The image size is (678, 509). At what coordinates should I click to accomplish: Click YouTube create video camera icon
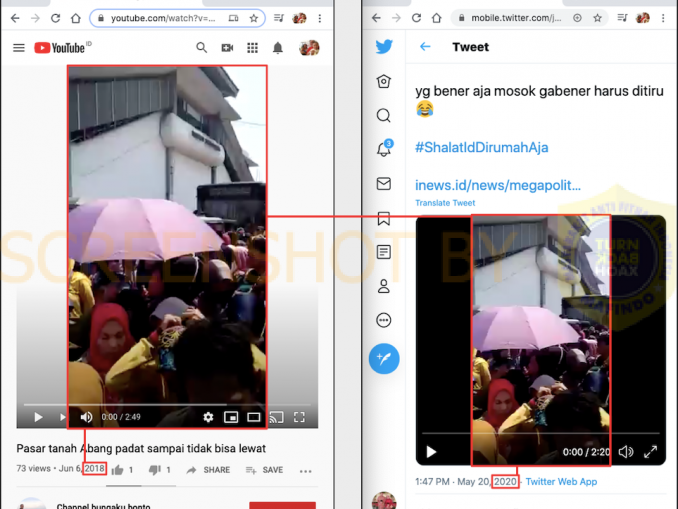(x=227, y=48)
